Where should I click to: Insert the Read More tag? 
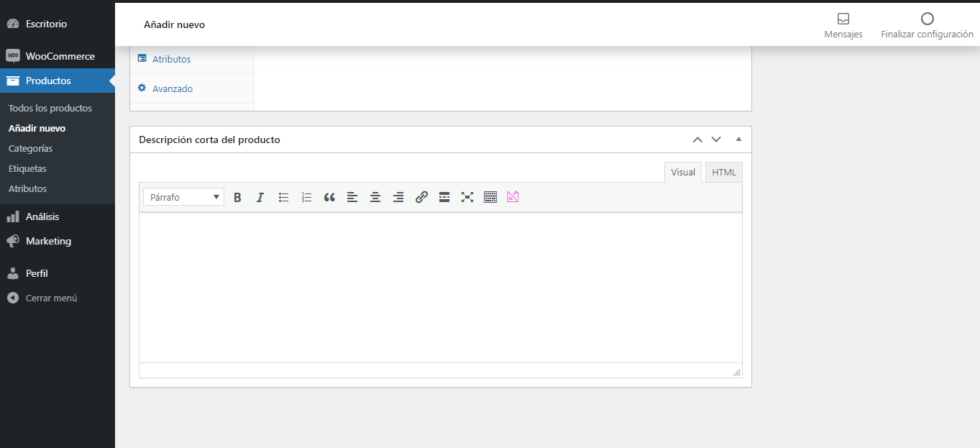point(444,196)
